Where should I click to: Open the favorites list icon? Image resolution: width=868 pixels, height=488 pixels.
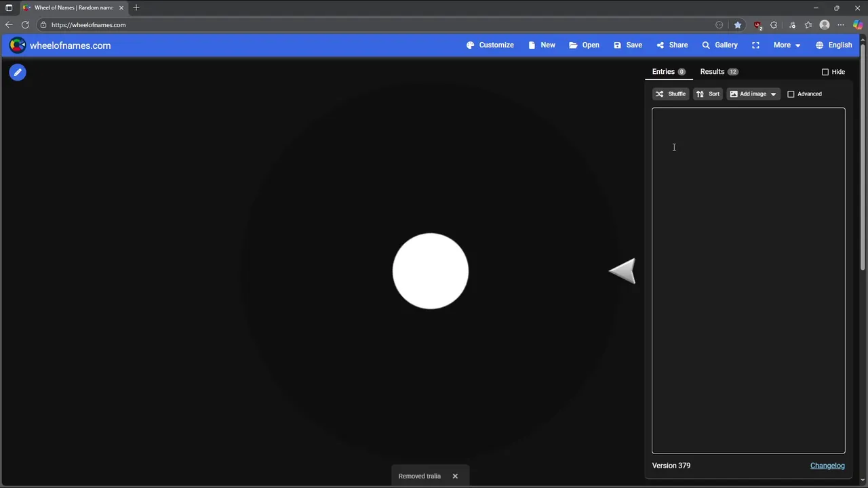808,25
